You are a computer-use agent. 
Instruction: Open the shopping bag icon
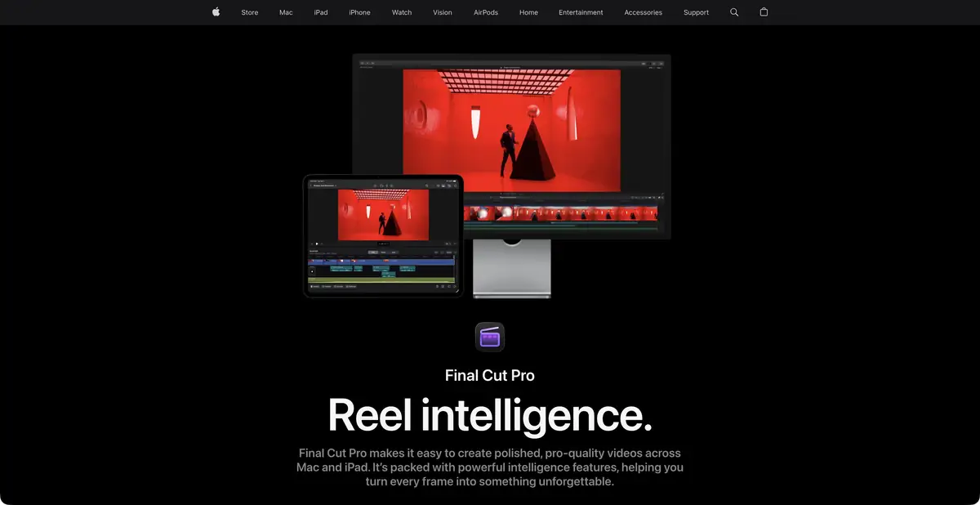pos(764,12)
